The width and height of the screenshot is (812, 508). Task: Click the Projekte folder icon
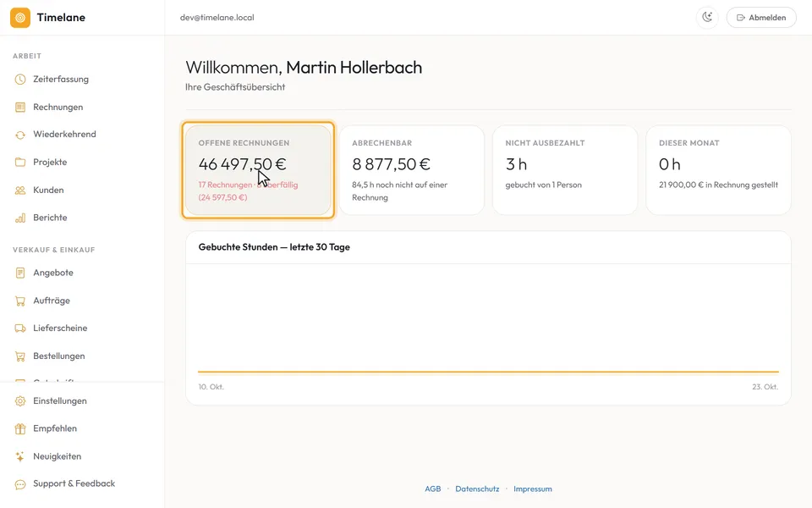[x=20, y=163]
